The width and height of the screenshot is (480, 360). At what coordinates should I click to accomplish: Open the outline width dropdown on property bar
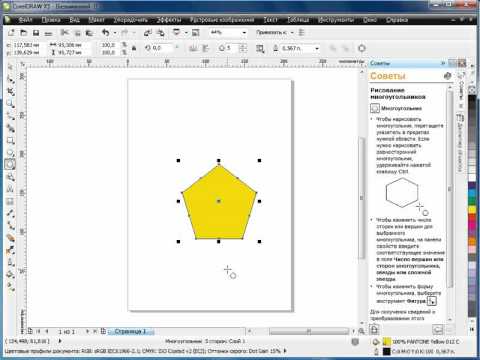coord(317,48)
